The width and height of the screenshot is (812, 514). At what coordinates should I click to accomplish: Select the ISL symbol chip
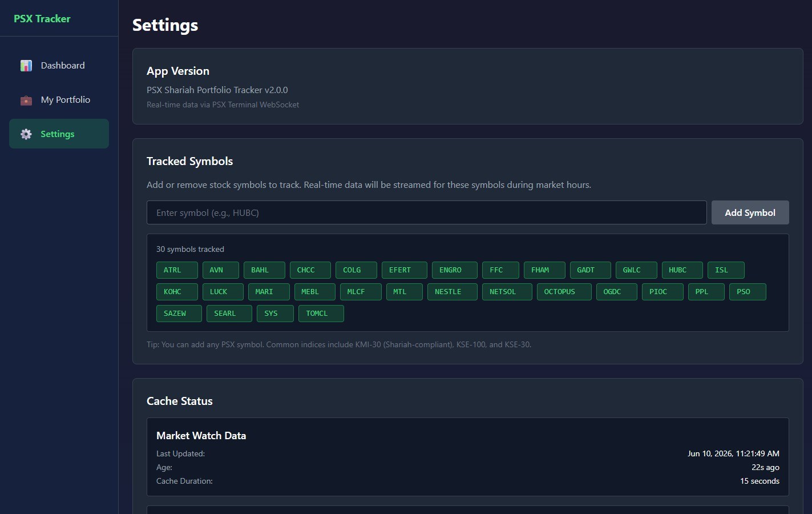click(726, 270)
